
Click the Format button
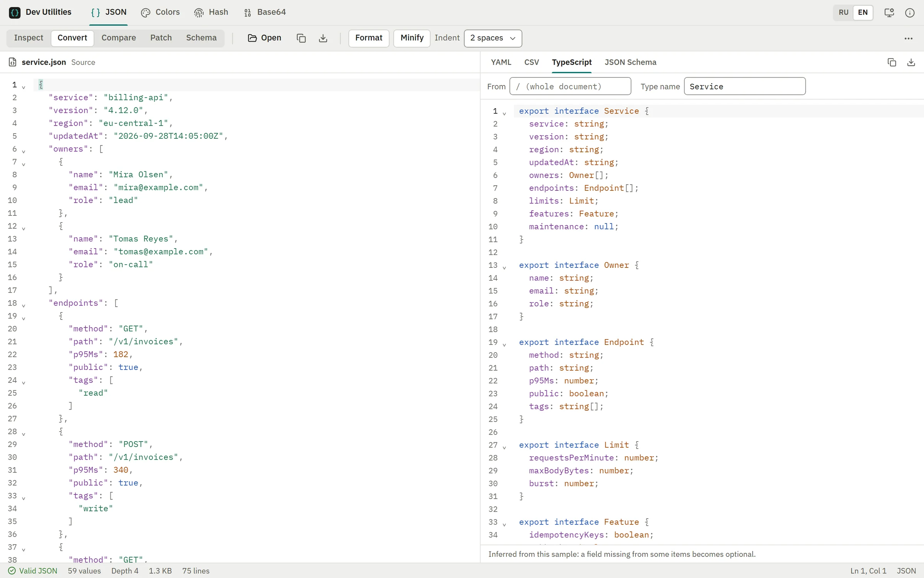point(368,38)
